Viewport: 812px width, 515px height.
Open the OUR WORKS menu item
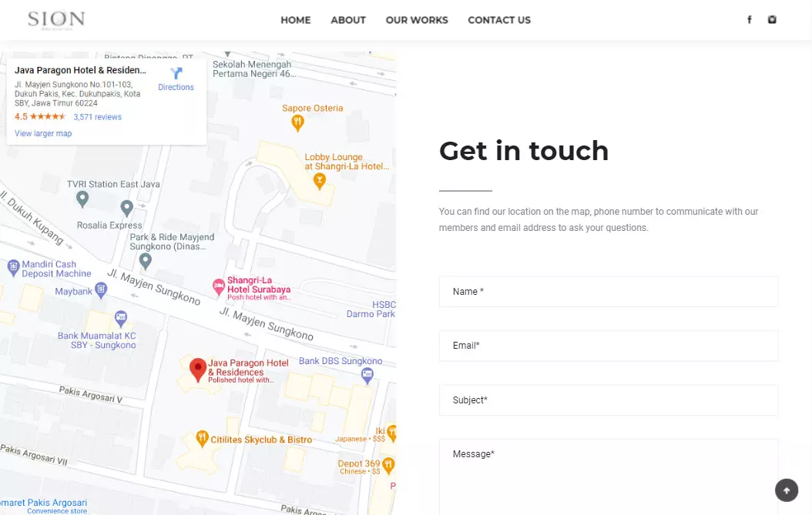pyautogui.click(x=417, y=20)
